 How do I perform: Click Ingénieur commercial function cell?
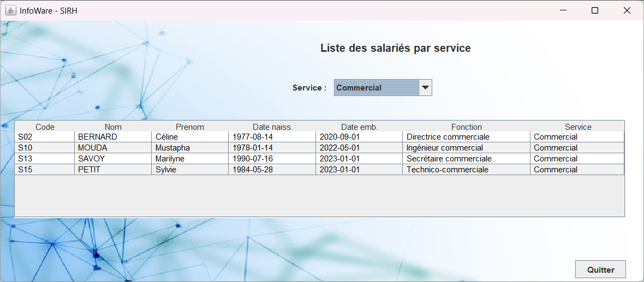point(467,148)
